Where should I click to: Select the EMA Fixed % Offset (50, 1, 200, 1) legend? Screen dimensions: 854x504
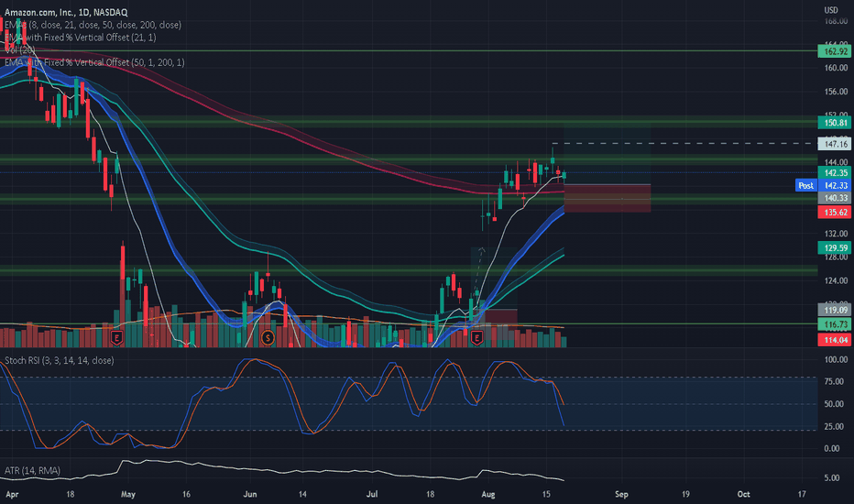pyautogui.click(x=94, y=62)
